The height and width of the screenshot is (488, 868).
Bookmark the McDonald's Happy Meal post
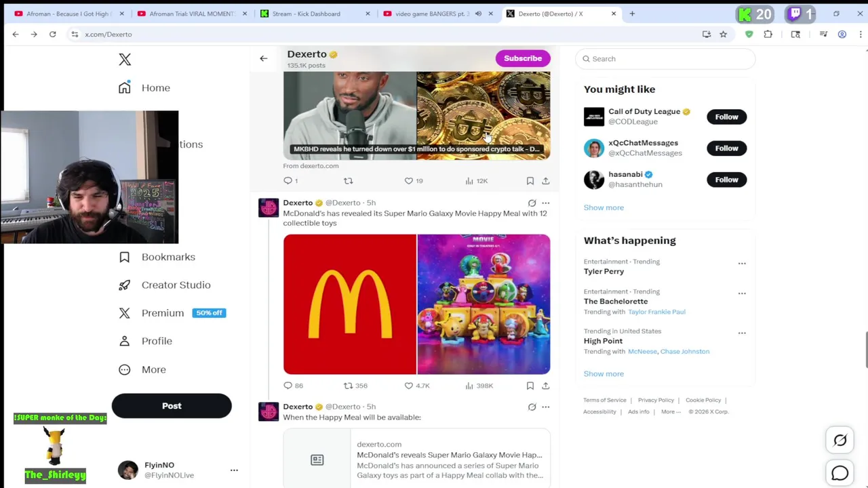530,386
